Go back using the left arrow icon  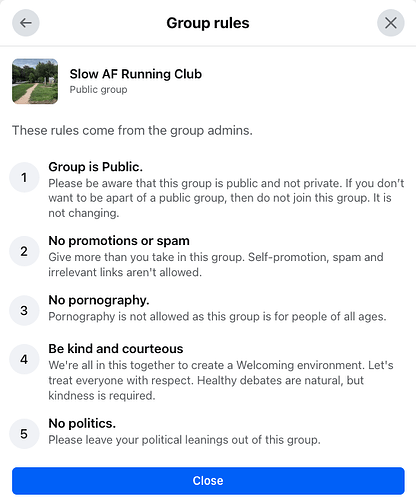(x=26, y=23)
